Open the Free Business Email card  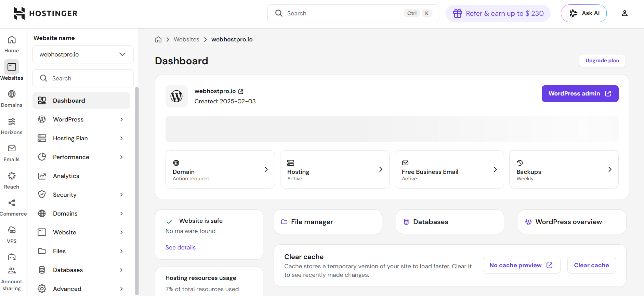click(x=449, y=169)
